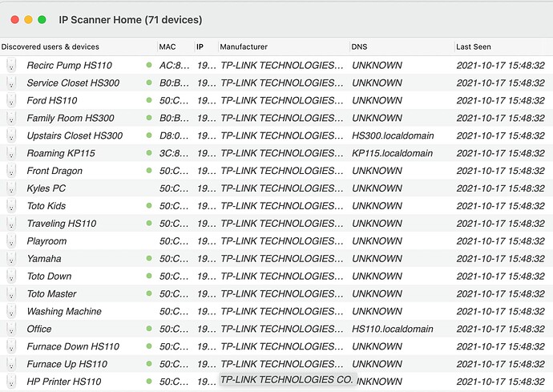Click green status dot on Office row
The width and height of the screenshot is (553, 392).
[149, 329]
